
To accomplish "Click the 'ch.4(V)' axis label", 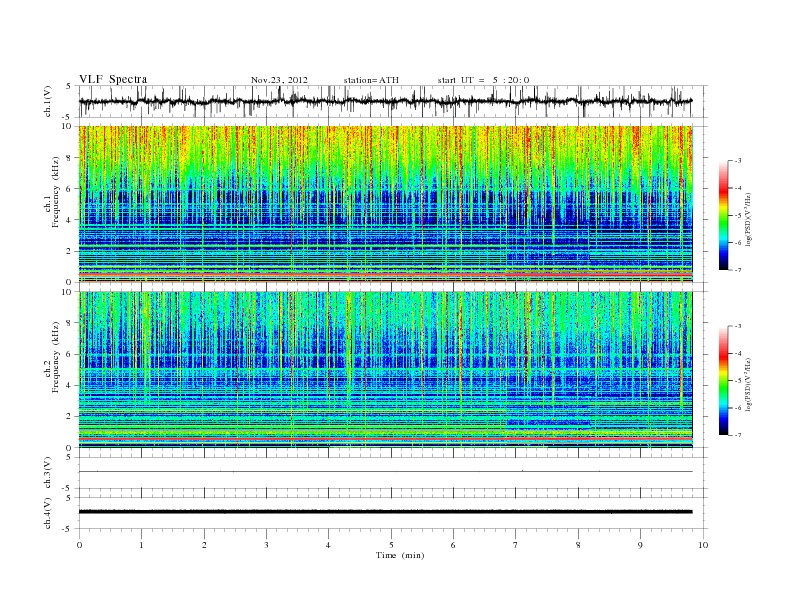I will (47, 513).
